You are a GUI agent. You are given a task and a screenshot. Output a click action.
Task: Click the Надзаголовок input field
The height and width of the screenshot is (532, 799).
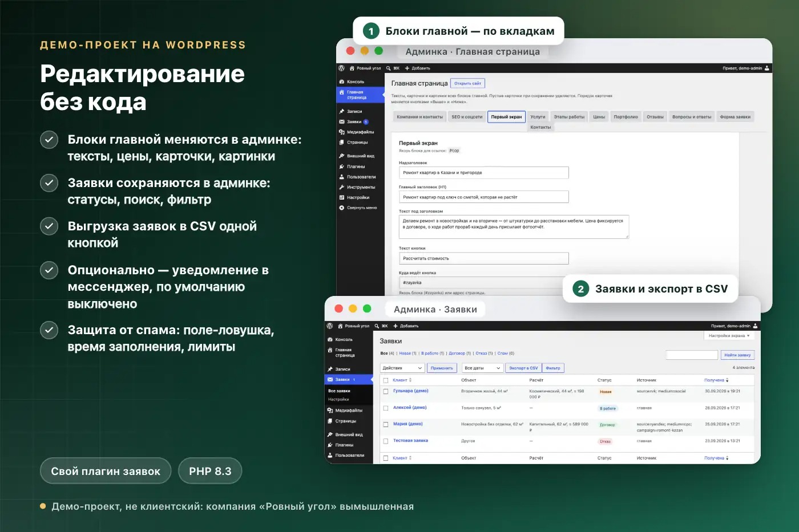coord(483,172)
